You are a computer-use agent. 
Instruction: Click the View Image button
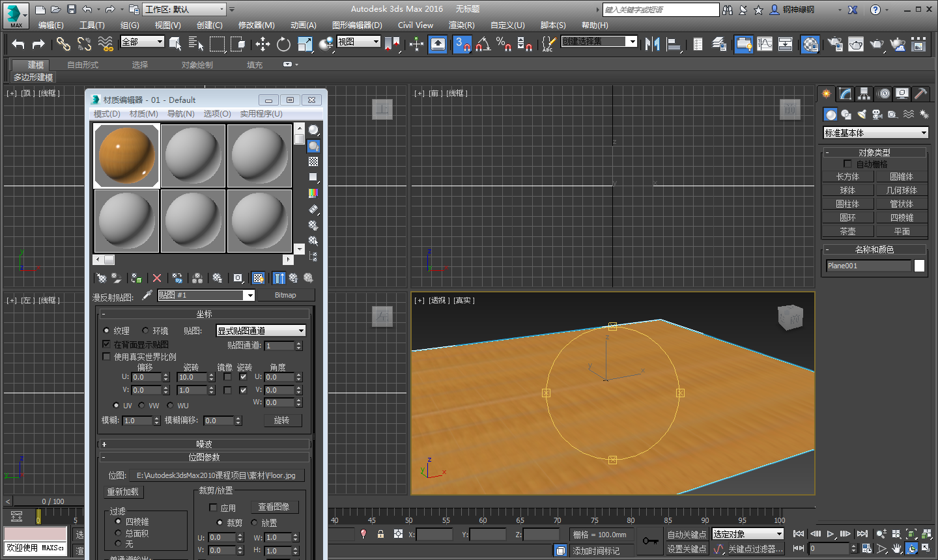[274, 507]
